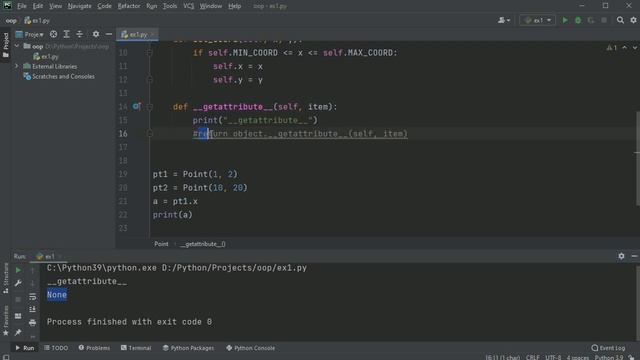Toggle the Project side tool window tab
The width and height of the screenshot is (640, 360).
point(6,45)
